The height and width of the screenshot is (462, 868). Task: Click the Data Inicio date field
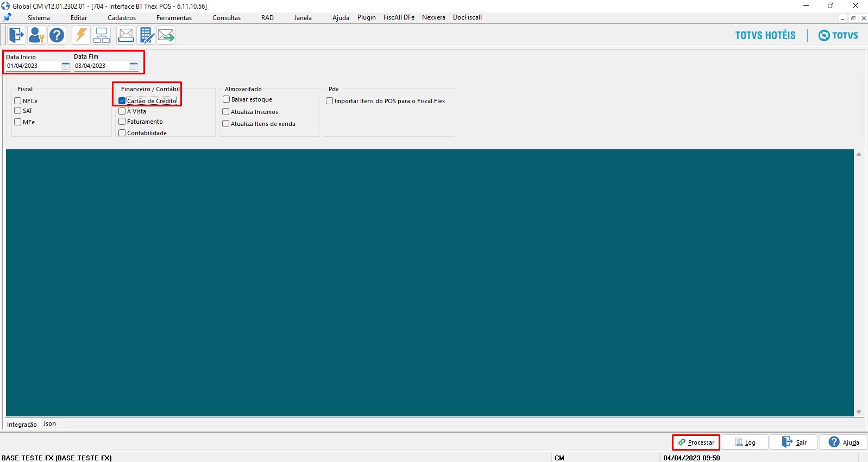click(33, 66)
